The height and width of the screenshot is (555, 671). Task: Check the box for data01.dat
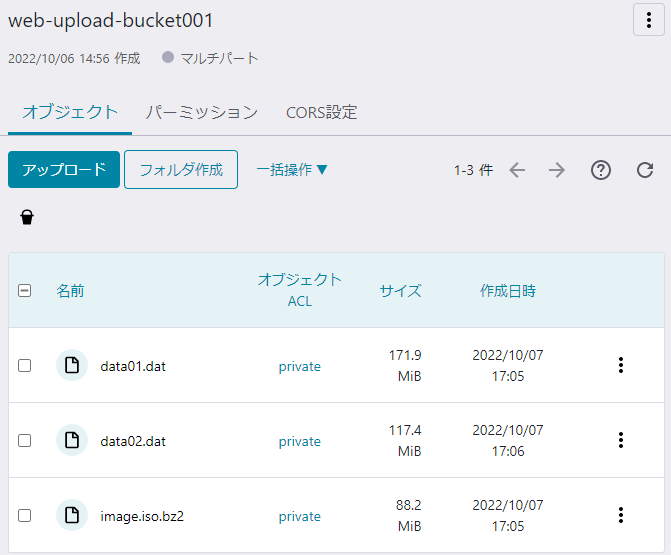25,366
